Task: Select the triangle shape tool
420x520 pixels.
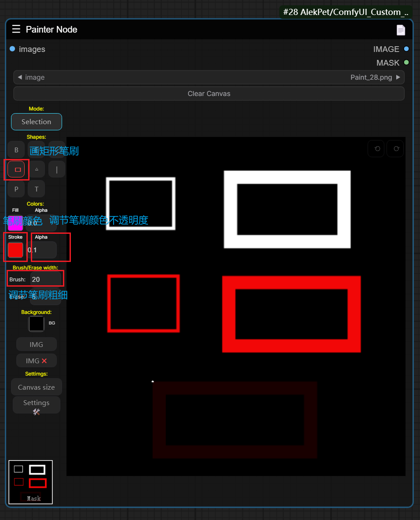Action: pyautogui.click(x=37, y=169)
